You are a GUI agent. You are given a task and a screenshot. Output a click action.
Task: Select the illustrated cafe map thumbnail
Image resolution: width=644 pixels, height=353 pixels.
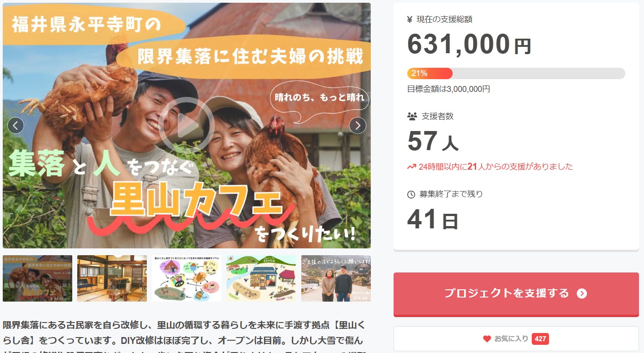click(x=261, y=278)
